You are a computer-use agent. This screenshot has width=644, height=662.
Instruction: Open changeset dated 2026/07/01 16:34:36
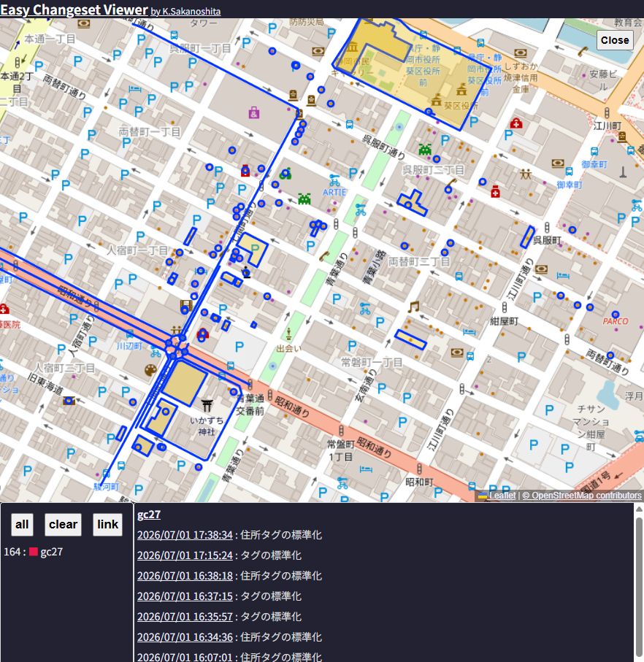pyautogui.click(x=185, y=637)
